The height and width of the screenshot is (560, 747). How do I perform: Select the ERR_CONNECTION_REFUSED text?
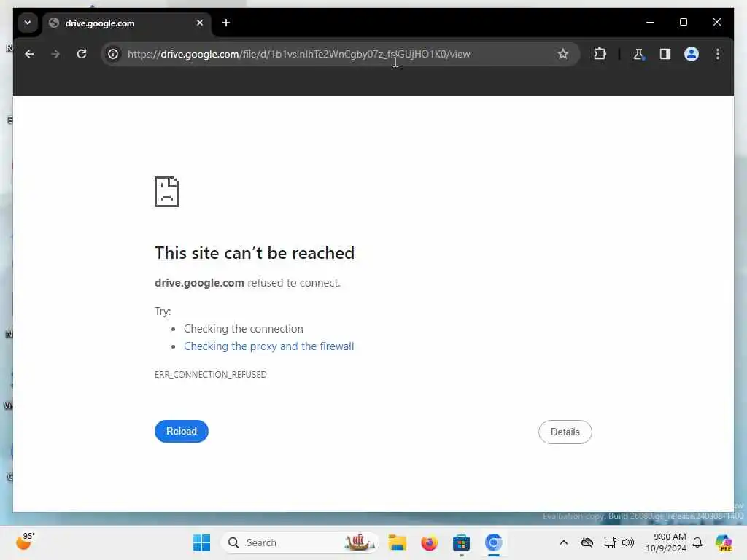coord(211,375)
